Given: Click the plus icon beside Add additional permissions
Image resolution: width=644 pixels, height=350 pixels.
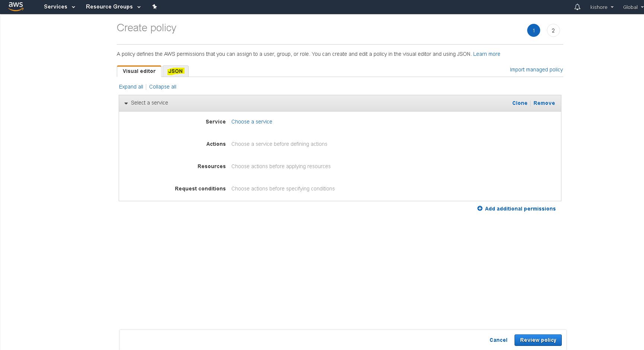Looking at the screenshot, I should [x=480, y=209].
